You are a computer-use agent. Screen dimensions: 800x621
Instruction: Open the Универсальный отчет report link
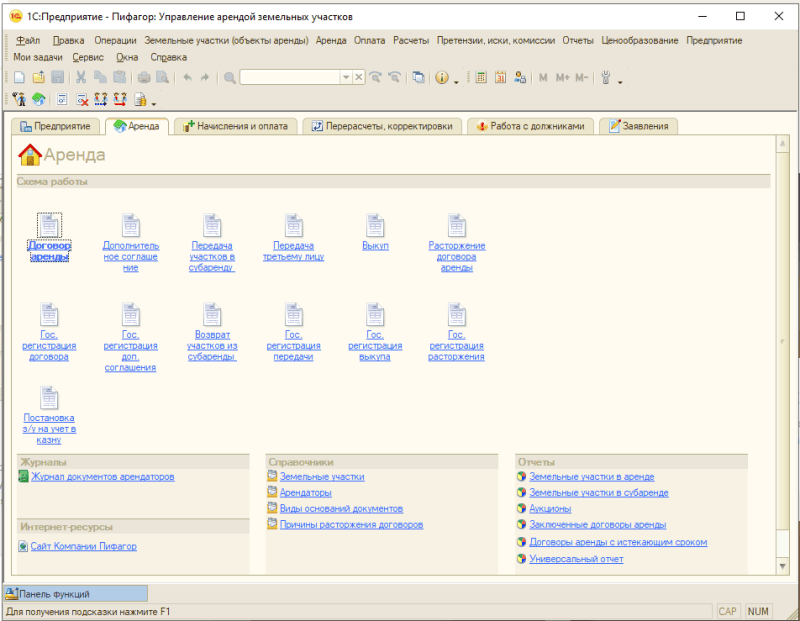tap(576, 559)
